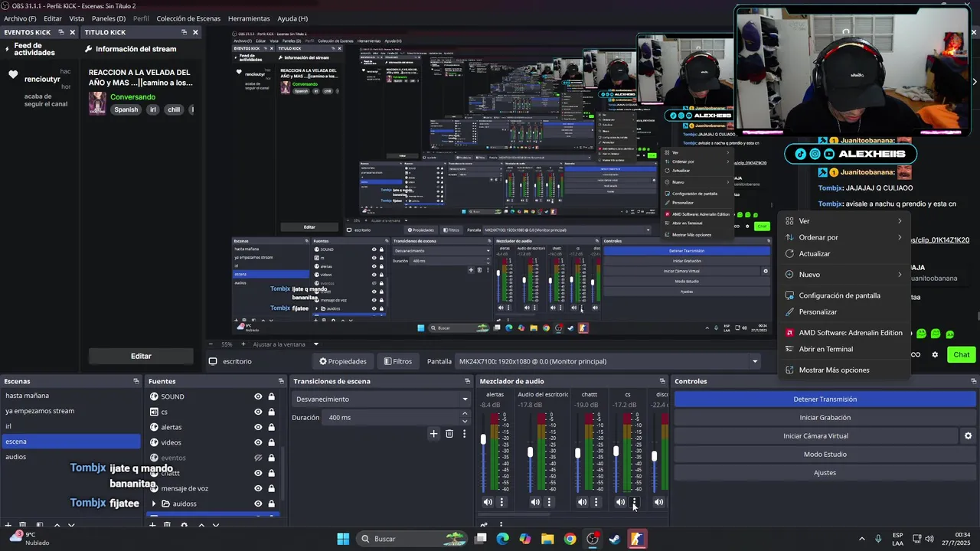
Task: Open the Pantalla monitor dropdown
Action: [609, 361]
